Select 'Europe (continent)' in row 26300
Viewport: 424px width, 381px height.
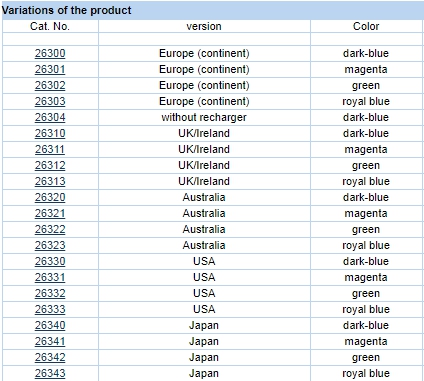click(204, 53)
